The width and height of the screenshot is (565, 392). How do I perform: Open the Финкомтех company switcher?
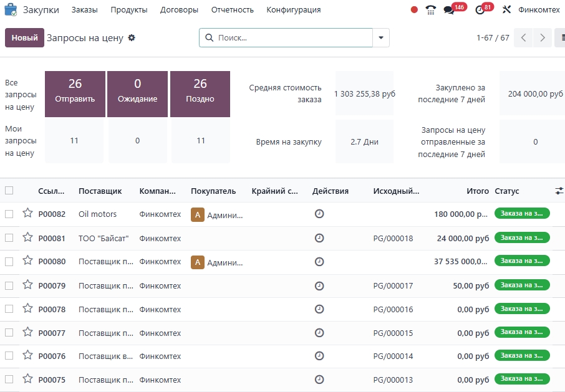[x=539, y=10]
